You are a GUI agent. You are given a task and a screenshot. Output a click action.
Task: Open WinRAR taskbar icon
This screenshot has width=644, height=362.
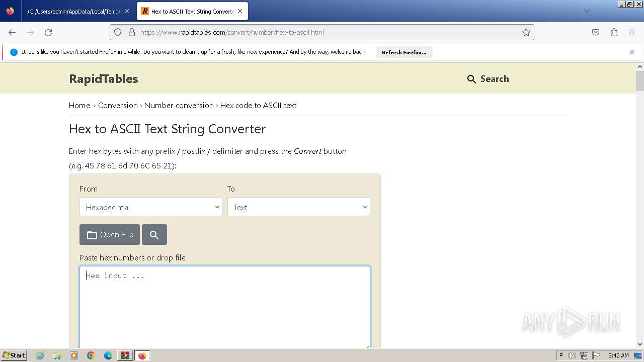[x=125, y=355]
